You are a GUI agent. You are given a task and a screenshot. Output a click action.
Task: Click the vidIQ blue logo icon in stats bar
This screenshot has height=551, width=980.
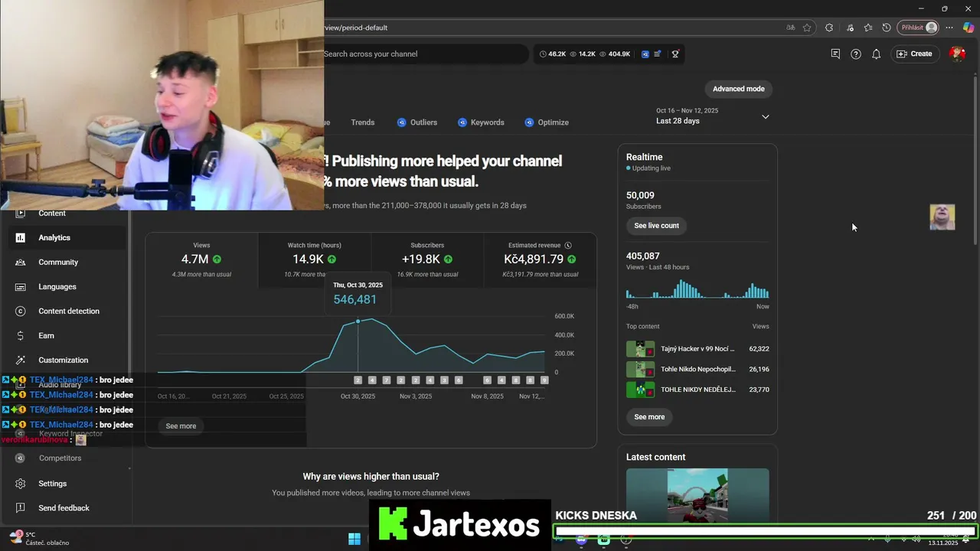[645, 54]
